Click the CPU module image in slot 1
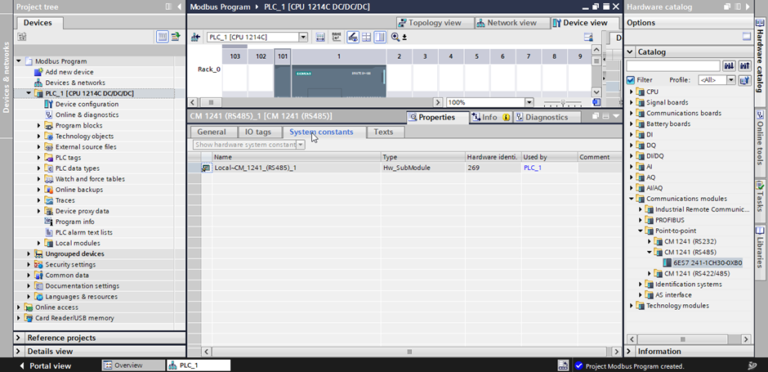 (339, 81)
